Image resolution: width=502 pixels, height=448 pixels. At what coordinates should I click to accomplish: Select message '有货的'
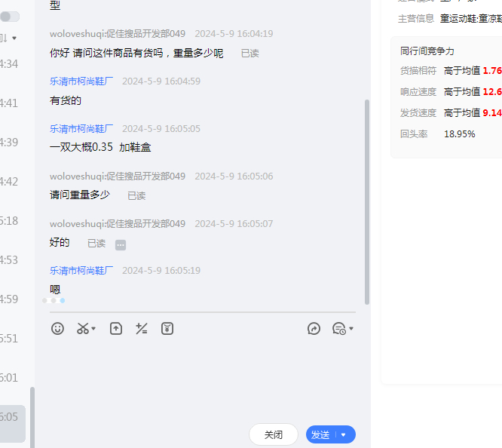click(x=66, y=100)
